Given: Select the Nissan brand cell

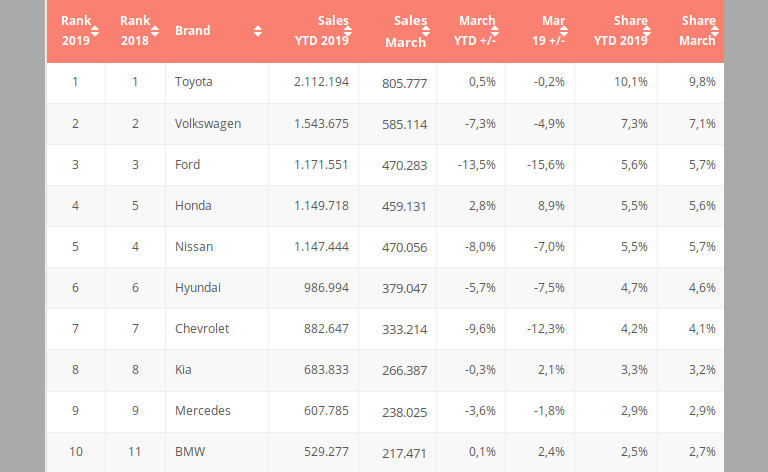Looking at the screenshot, I should (193, 246).
